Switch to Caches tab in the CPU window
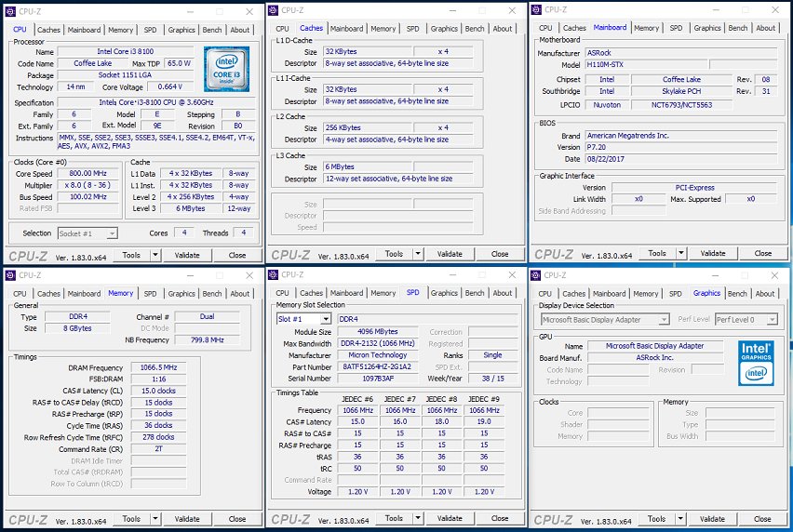The height and width of the screenshot is (532, 793). [48, 30]
